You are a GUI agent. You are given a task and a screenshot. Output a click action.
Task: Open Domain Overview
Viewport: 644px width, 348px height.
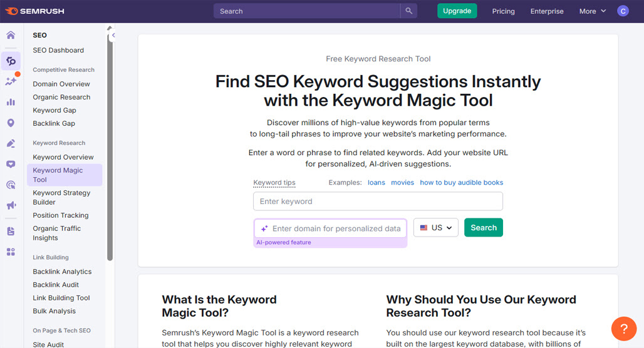(61, 84)
